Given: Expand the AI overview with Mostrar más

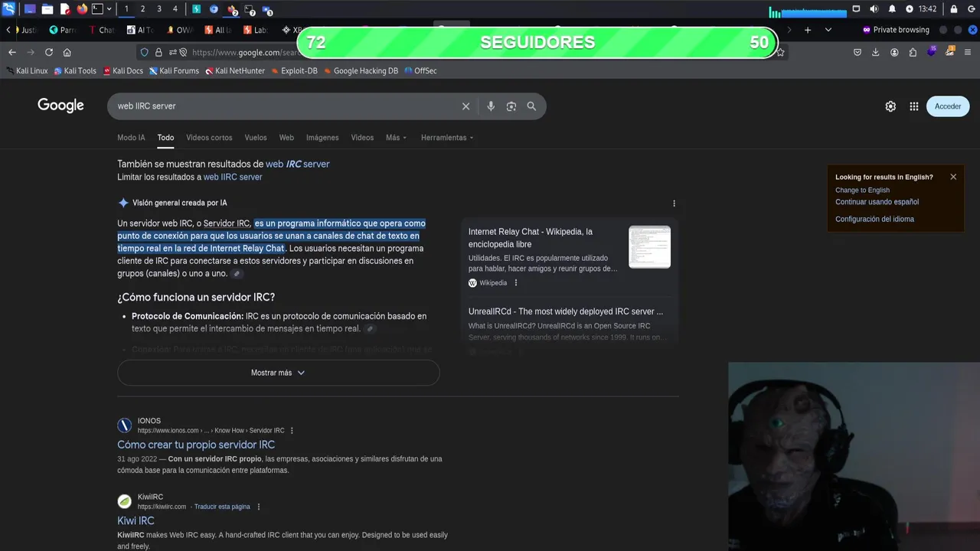Looking at the screenshot, I should pyautogui.click(x=278, y=373).
